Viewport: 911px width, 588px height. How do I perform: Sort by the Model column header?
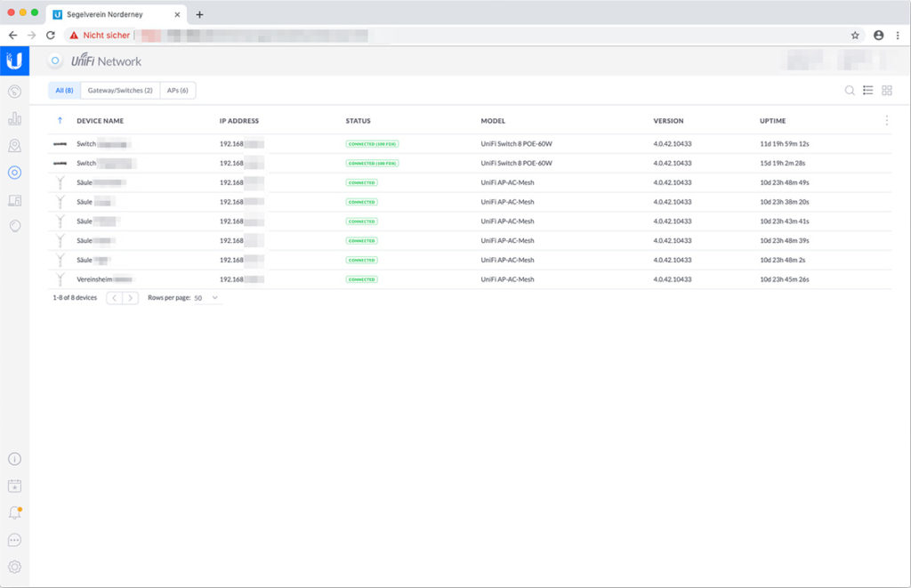[493, 121]
